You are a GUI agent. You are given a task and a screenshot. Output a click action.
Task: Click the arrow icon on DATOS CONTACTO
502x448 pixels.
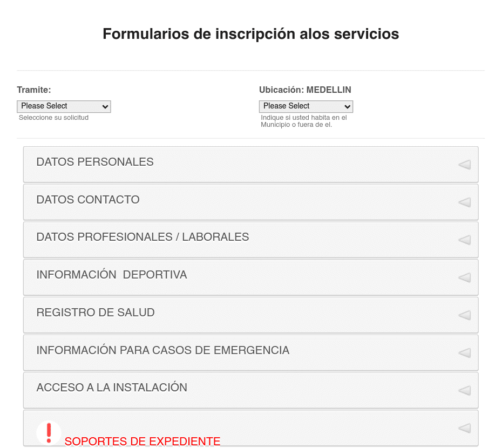pos(464,202)
